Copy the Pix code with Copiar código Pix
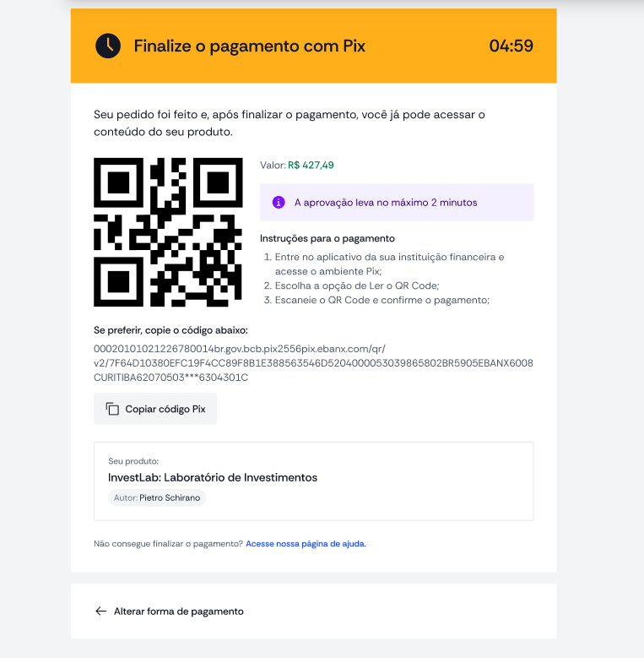 [x=155, y=409]
